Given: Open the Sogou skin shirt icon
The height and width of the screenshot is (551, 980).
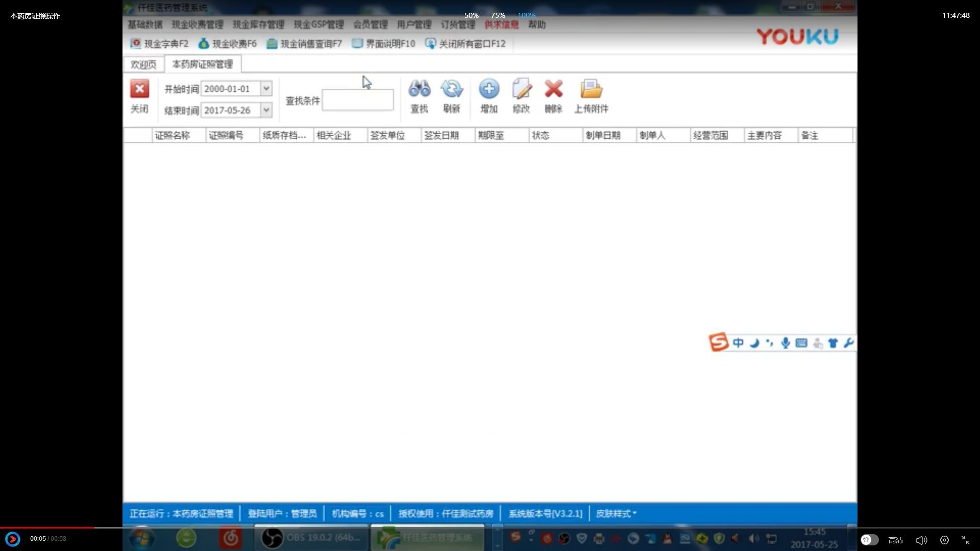Looking at the screenshot, I should coord(833,343).
